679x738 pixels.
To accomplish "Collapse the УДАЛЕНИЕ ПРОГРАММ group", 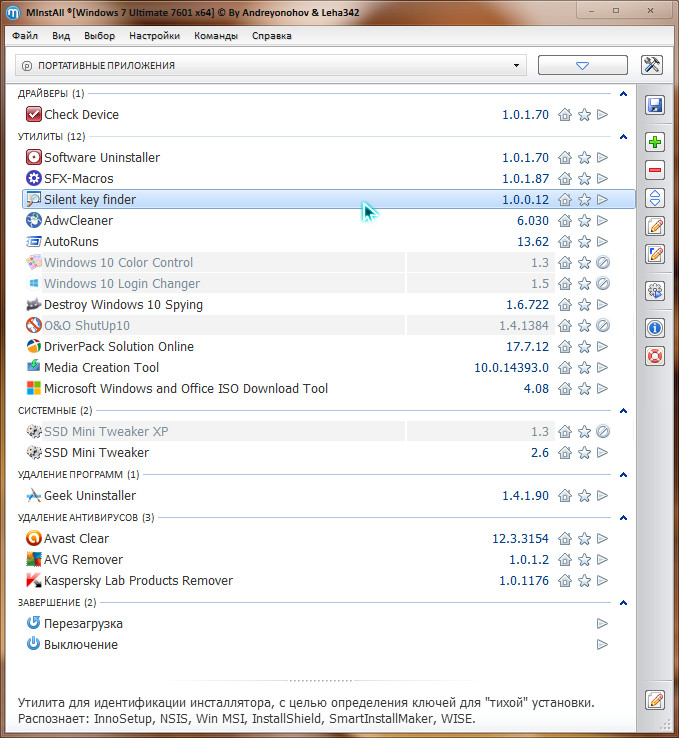I will 623,474.
